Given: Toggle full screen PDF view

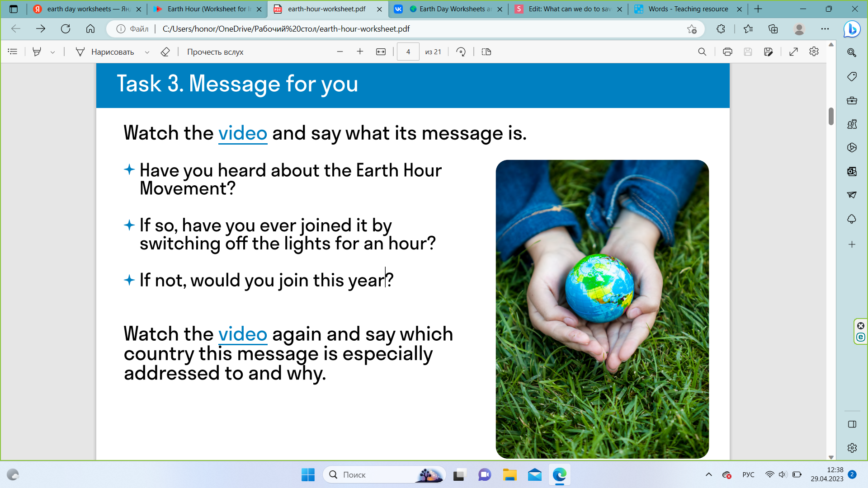Looking at the screenshot, I should [x=793, y=52].
